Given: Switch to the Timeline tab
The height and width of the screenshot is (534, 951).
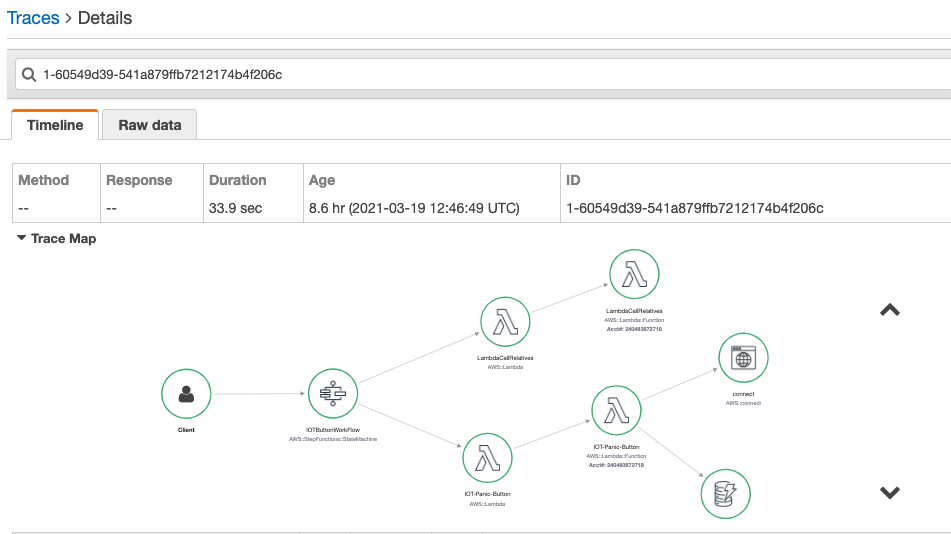Looking at the screenshot, I should coord(55,125).
